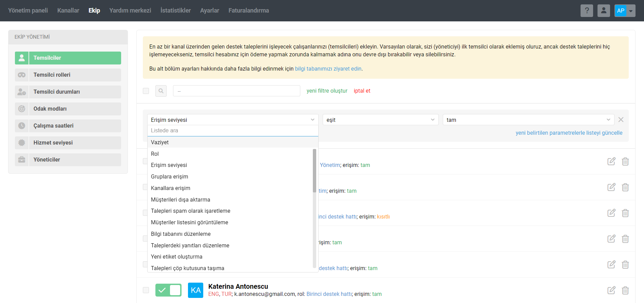Choose Kanallara erişim option
Screen dimensions: 644x303
230,188
